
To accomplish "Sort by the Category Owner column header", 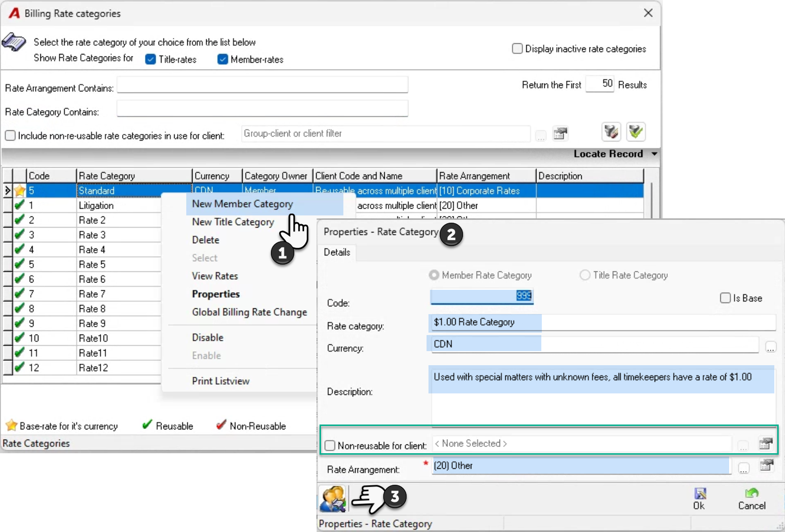I will click(277, 176).
